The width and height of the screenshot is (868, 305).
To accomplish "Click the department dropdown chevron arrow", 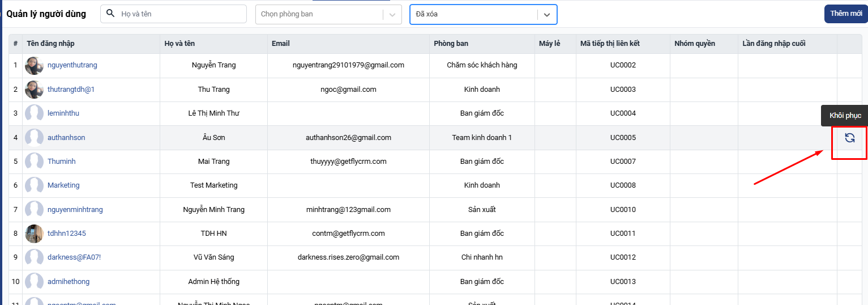I will (392, 15).
